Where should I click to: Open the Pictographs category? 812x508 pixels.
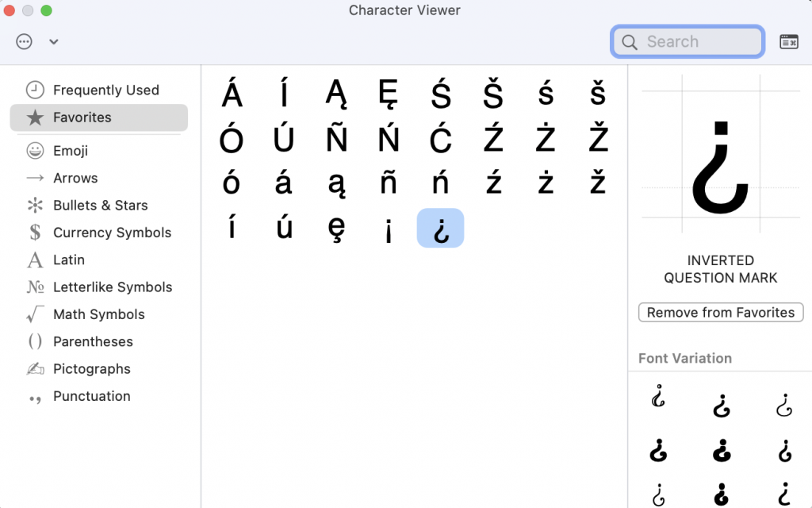(91, 368)
